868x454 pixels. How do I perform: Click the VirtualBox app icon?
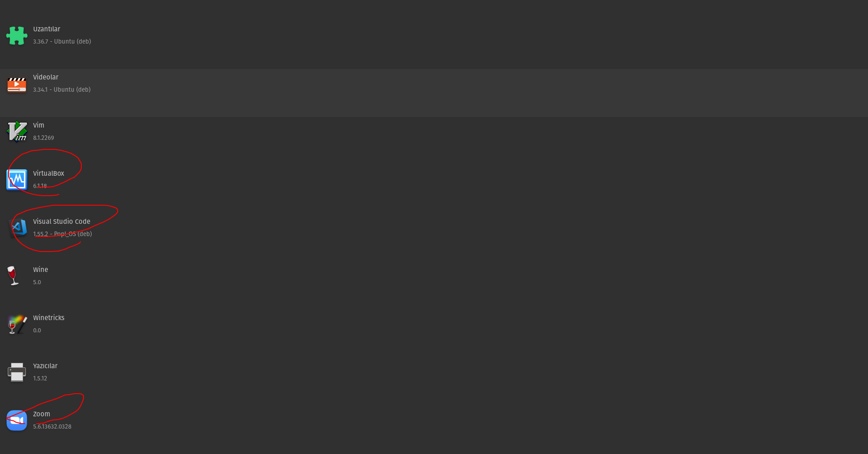tap(17, 180)
